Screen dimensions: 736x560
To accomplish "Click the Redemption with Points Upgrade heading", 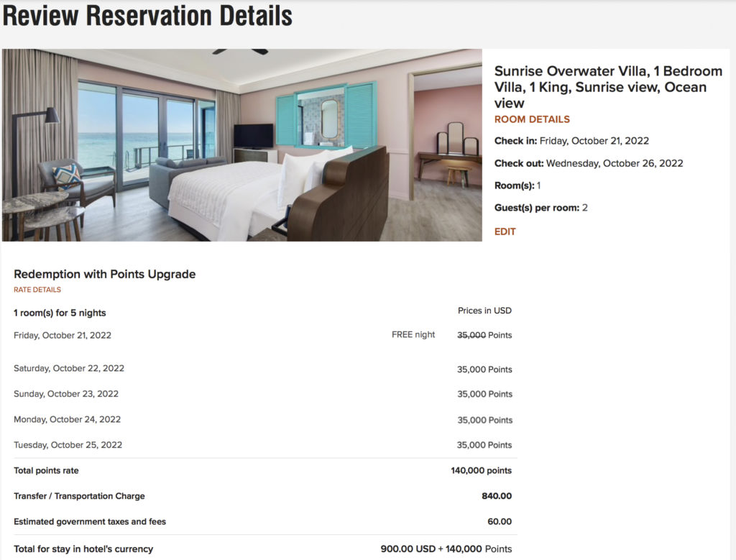I will pyautogui.click(x=104, y=274).
